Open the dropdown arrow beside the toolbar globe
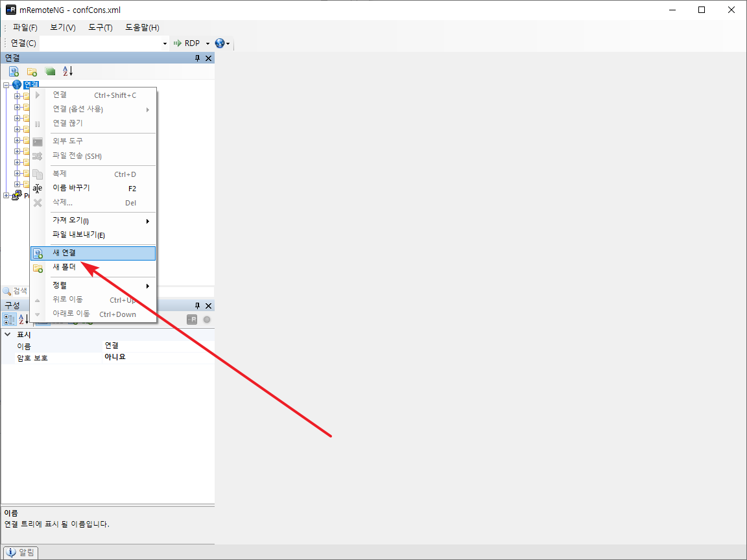Image resolution: width=747 pixels, height=560 pixels. click(x=228, y=43)
